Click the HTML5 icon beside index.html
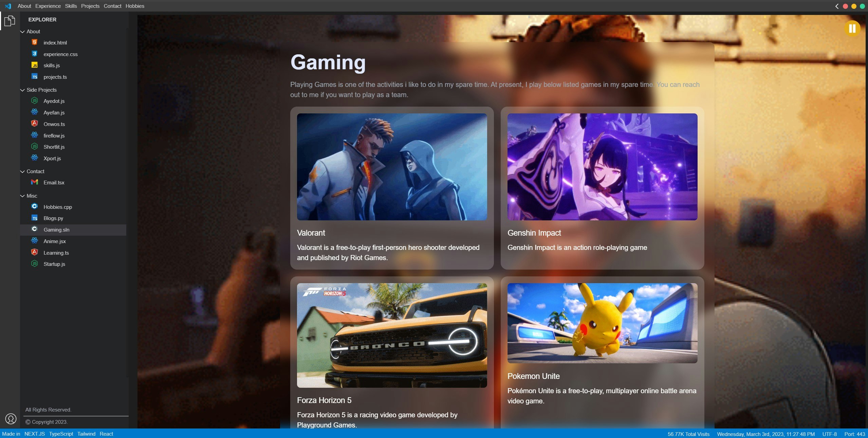 tap(34, 42)
